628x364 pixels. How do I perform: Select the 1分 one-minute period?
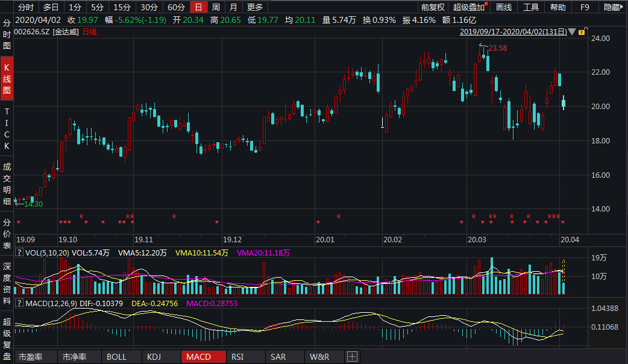[x=75, y=7]
